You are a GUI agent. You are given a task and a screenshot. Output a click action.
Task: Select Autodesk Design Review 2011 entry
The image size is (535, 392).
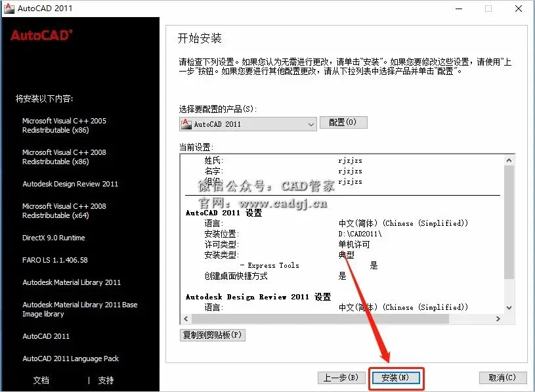(x=70, y=184)
